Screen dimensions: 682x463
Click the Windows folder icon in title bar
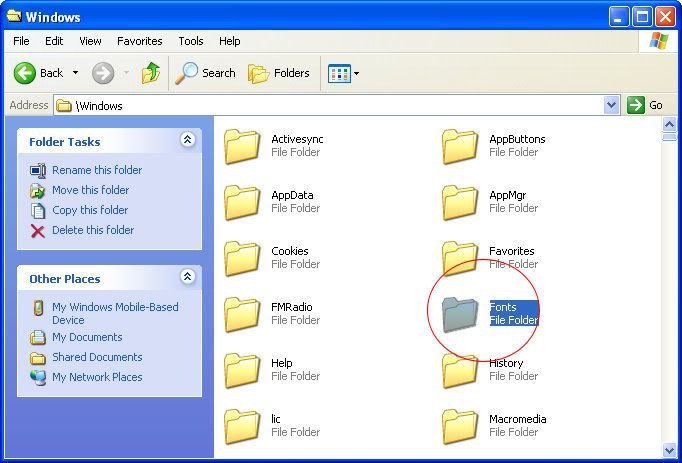[14, 16]
